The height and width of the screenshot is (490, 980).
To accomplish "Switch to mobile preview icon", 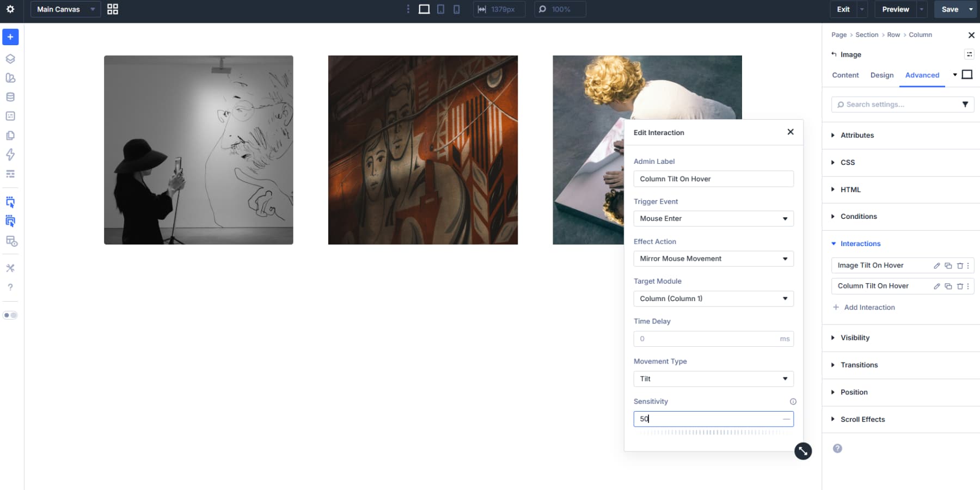I will coord(457,9).
